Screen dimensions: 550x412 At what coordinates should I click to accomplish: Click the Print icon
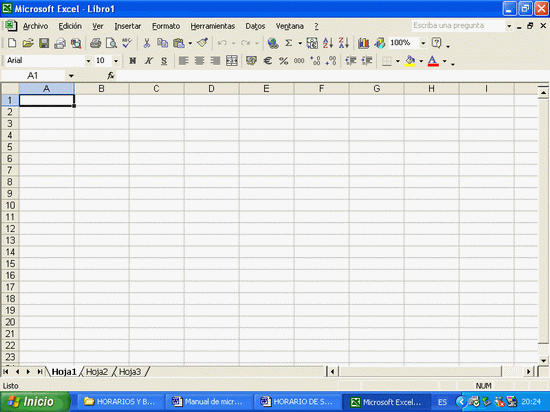pos(95,43)
